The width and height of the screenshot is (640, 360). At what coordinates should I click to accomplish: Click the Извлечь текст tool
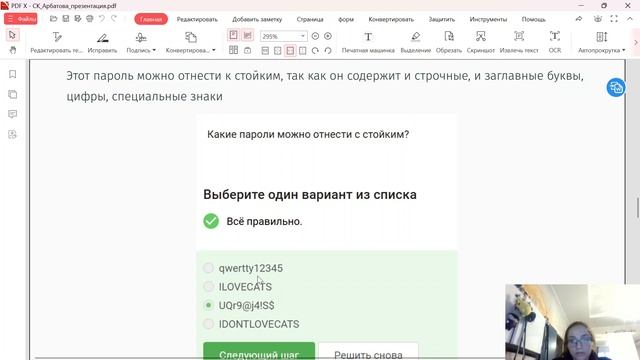(519, 42)
